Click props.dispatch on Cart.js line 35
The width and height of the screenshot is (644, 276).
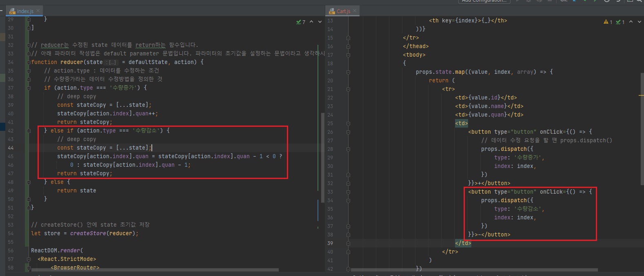[x=504, y=201]
